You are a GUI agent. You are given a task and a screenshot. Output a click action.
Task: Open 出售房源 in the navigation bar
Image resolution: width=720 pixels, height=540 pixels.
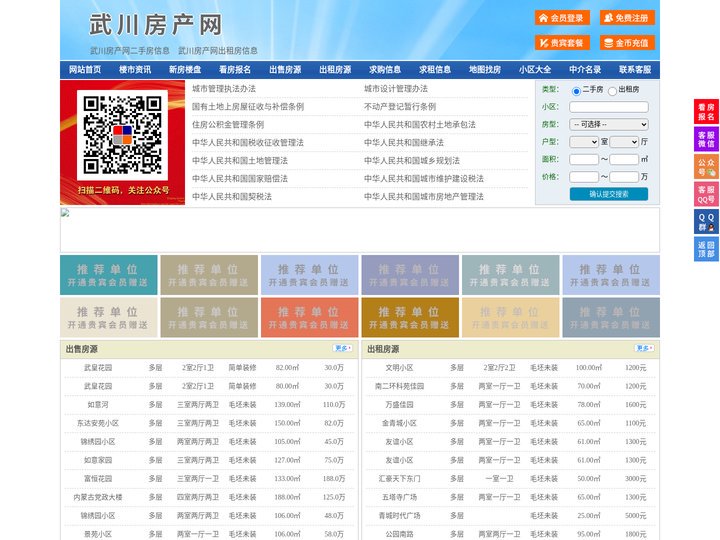tap(285, 70)
